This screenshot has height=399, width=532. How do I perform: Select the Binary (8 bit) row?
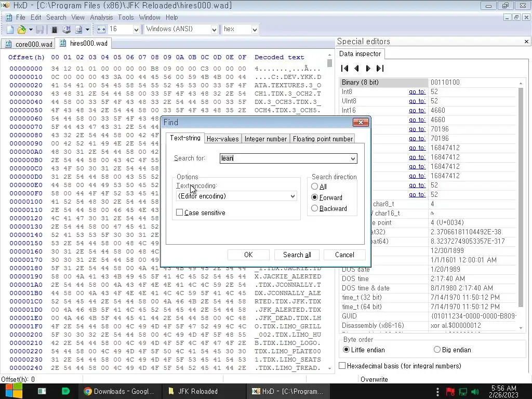pos(428,83)
